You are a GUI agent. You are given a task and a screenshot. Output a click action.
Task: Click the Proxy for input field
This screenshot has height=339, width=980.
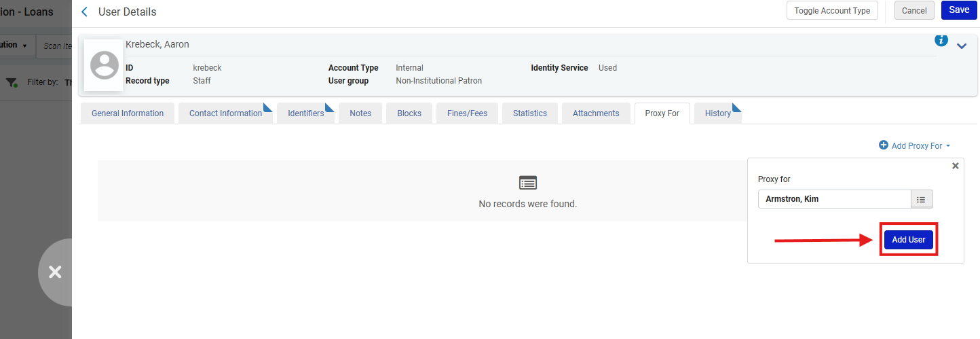[x=834, y=200]
